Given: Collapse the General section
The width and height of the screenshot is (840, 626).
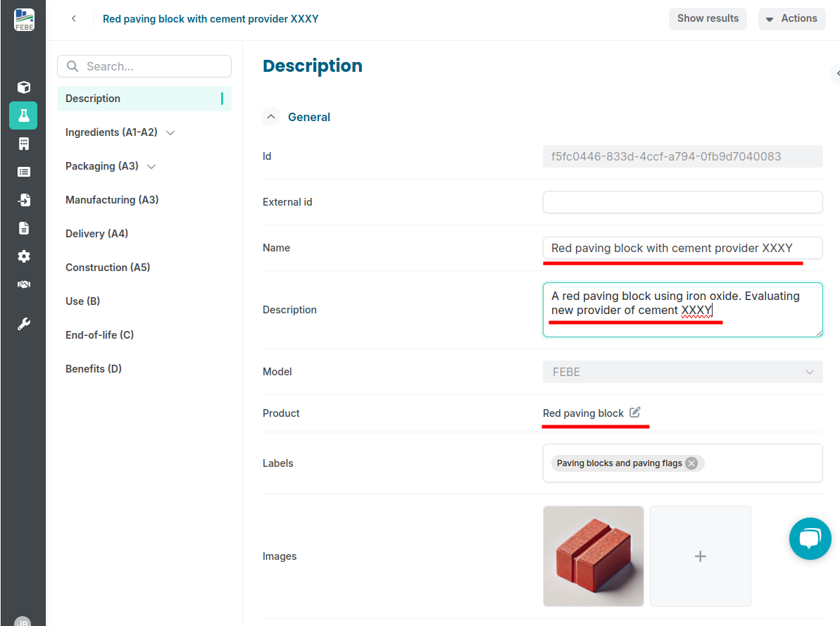Looking at the screenshot, I should coord(271,116).
